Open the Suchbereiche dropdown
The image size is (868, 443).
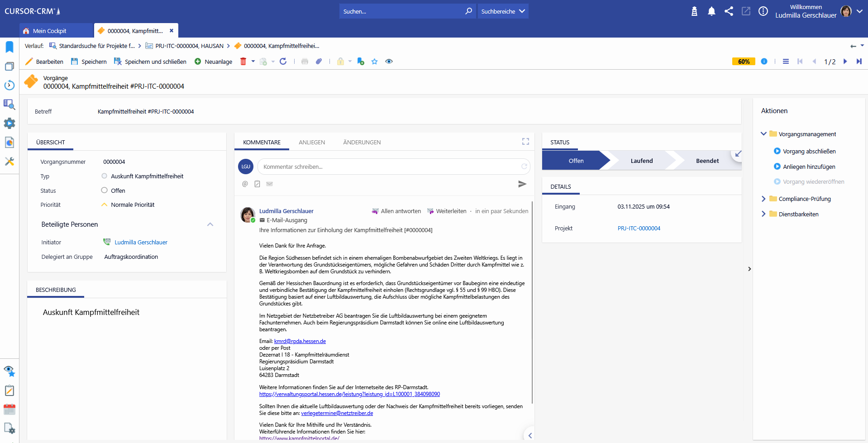(503, 11)
